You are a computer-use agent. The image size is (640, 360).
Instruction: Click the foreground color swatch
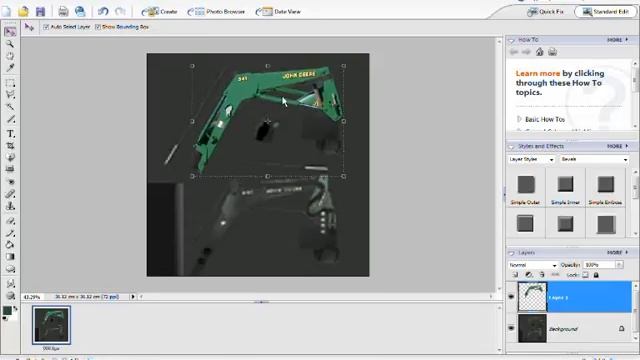tap(7, 311)
